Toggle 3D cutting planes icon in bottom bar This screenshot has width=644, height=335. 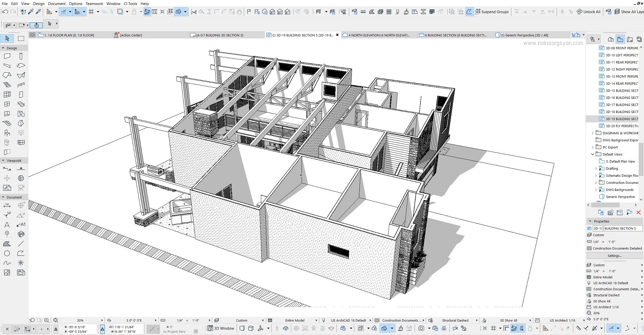(x=385, y=328)
